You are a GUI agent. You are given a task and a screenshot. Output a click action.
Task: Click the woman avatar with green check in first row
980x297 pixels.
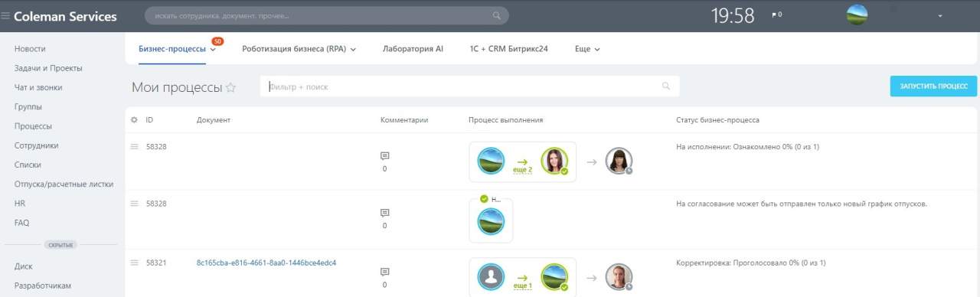click(x=554, y=162)
